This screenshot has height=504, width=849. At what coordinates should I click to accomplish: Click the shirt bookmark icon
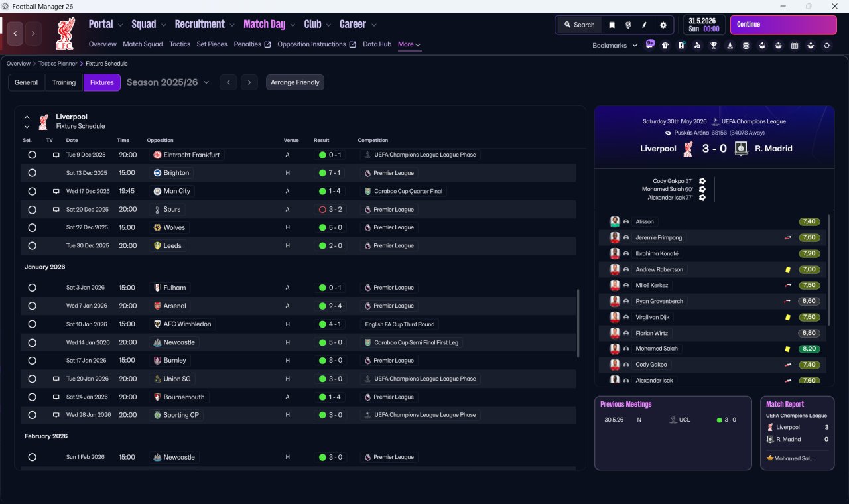click(x=665, y=46)
